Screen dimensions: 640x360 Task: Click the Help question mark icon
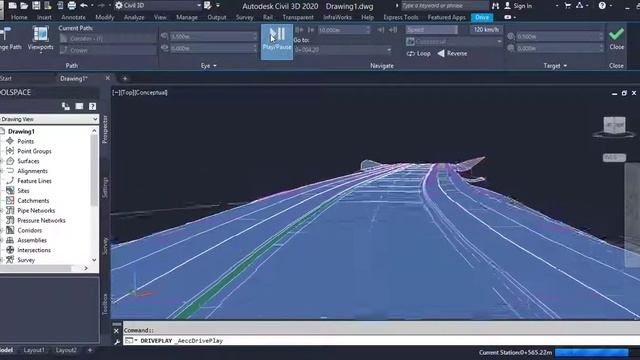(x=602, y=6)
